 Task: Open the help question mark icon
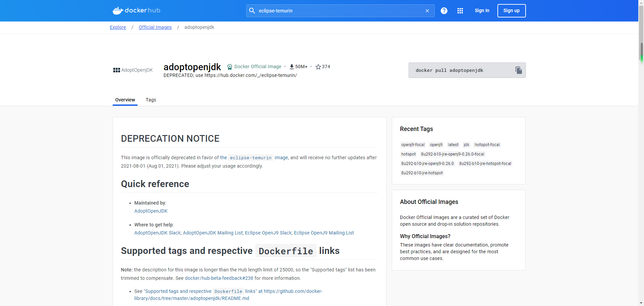(x=444, y=11)
